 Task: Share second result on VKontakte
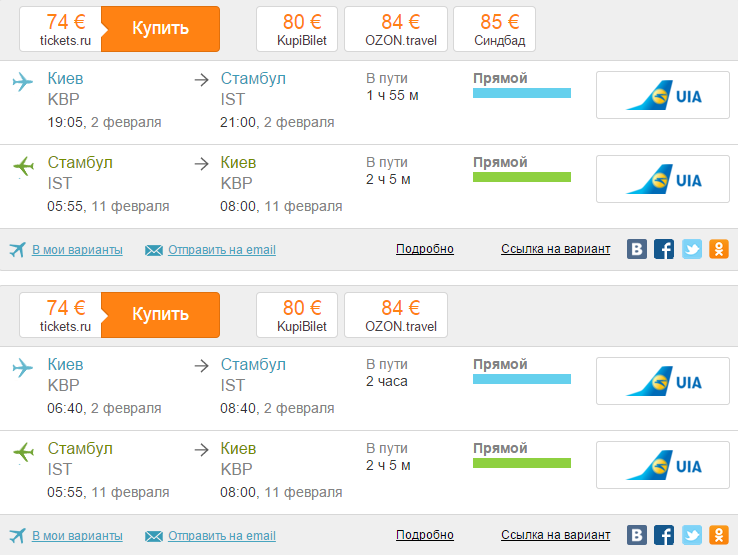[637, 535]
